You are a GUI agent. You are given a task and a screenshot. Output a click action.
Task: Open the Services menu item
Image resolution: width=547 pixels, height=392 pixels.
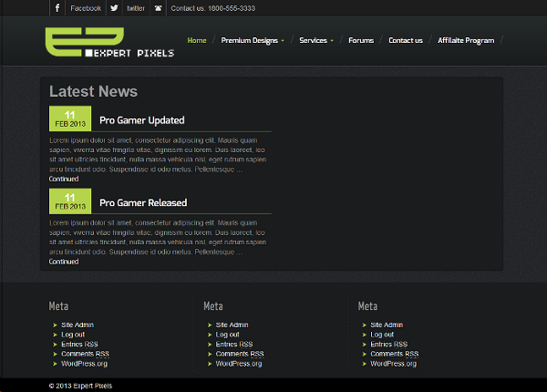click(313, 40)
